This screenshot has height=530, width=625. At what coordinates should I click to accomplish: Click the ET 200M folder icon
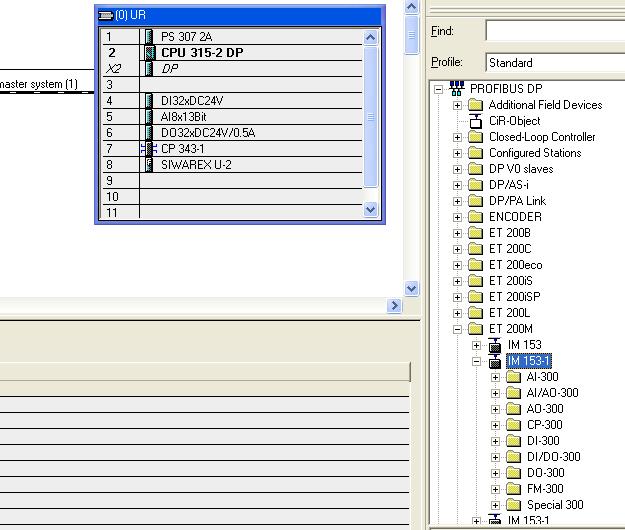[475, 329]
